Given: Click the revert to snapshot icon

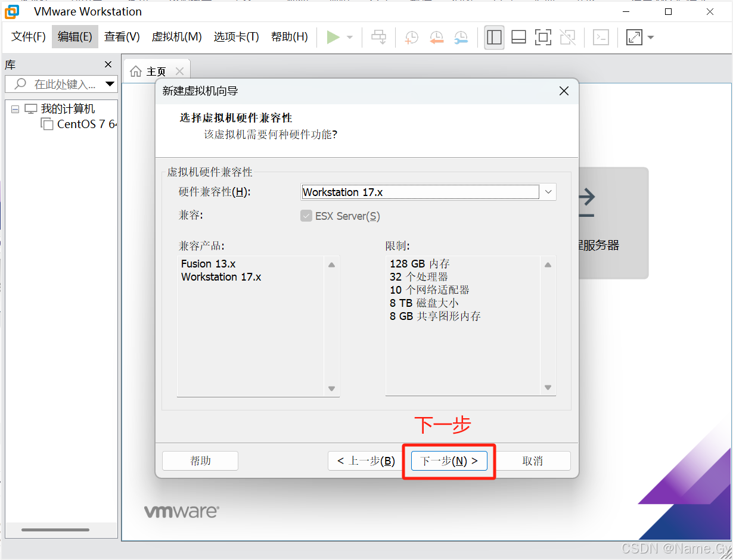Looking at the screenshot, I should coord(436,38).
